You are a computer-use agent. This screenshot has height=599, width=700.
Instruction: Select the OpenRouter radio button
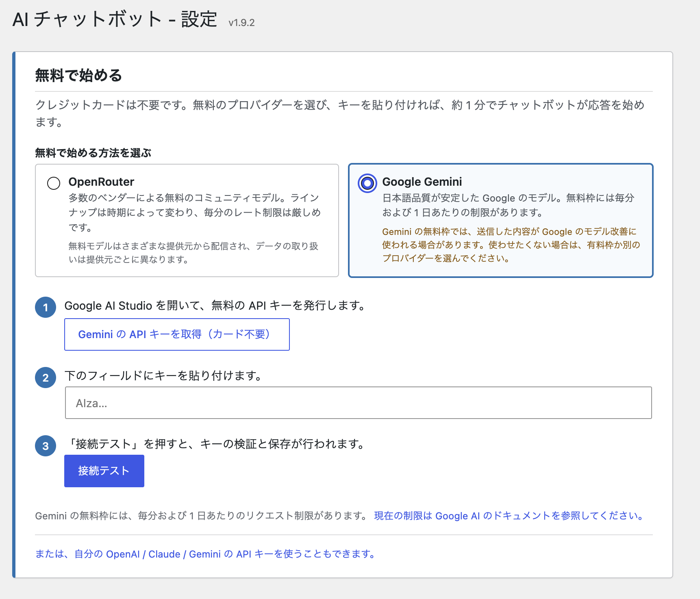pyautogui.click(x=54, y=183)
